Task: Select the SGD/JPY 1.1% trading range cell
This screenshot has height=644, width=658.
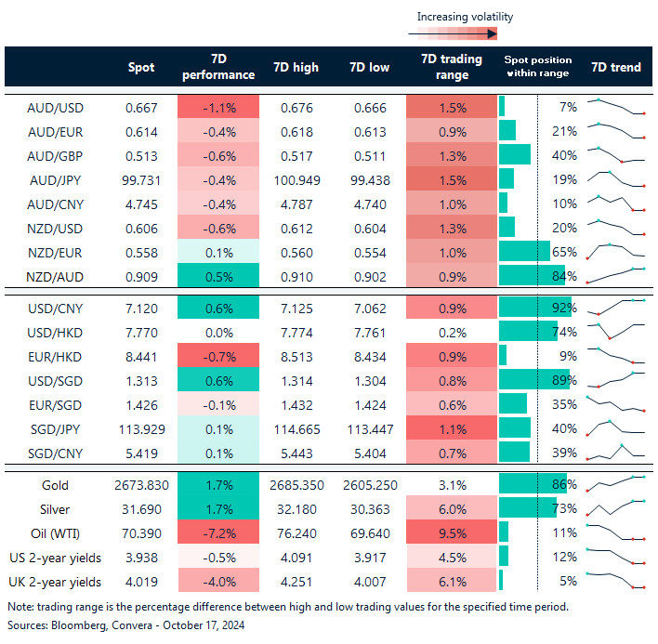Action: point(452,427)
